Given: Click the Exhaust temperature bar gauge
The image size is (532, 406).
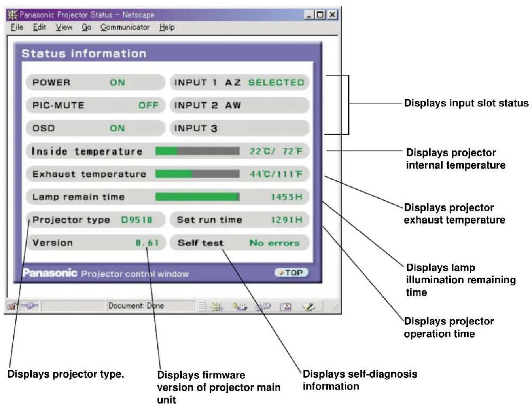Looking at the screenshot, I should coord(197,174).
